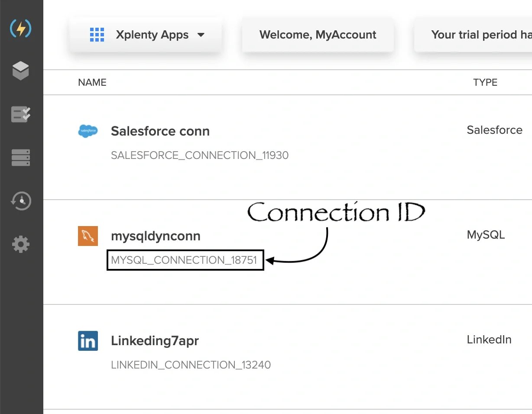Click the MySQL dolphin connection icon

tap(88, 236)
